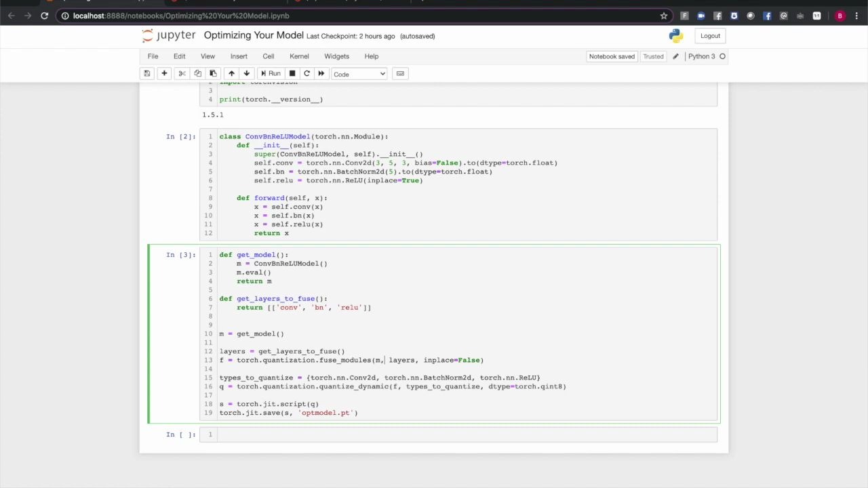Click the def get_layers_to_fuse line
The width and height of the screenshot is (868, 488).
[273, 298]
